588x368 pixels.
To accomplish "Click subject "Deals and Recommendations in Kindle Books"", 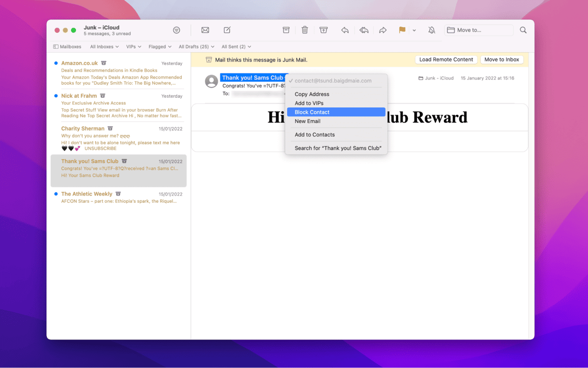I will (x=109, y=70).
